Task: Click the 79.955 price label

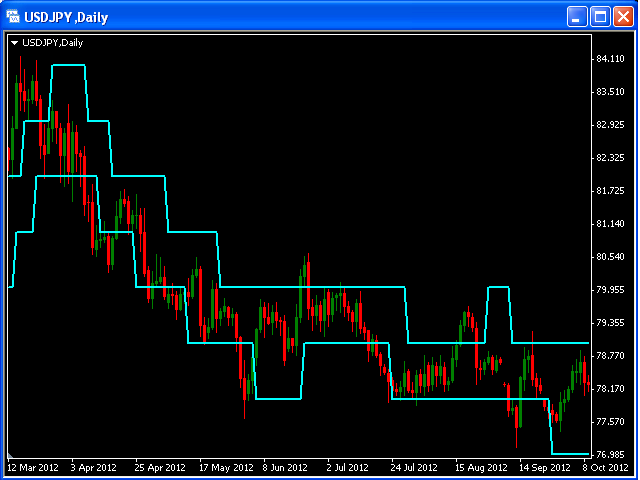Action: coord(610,290)
